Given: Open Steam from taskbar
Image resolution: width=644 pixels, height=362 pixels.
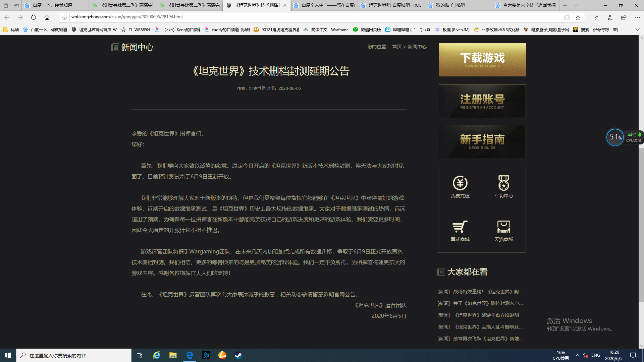Looking at the screenshot, I should pyautogui.click(x=238, y=355).
